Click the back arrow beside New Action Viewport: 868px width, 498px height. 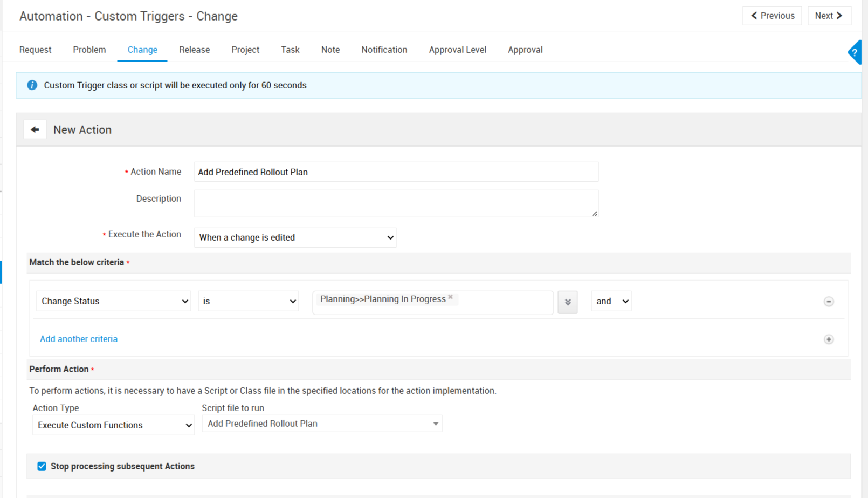tap(35, 130)
